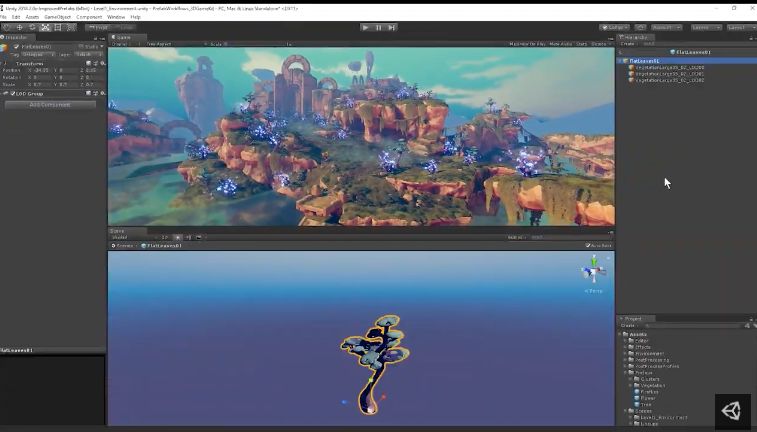
Task: Select the Hand tool in toolbar
Action: 7,28
